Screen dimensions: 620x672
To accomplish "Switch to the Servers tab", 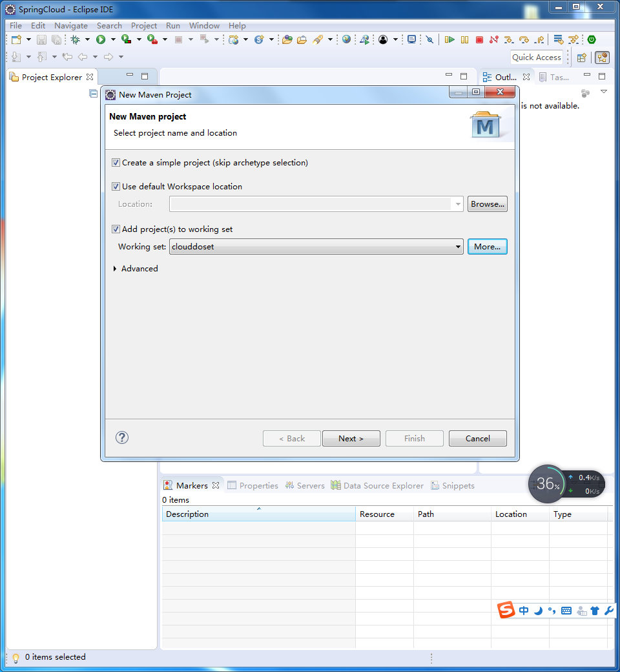I will point(305,485).
